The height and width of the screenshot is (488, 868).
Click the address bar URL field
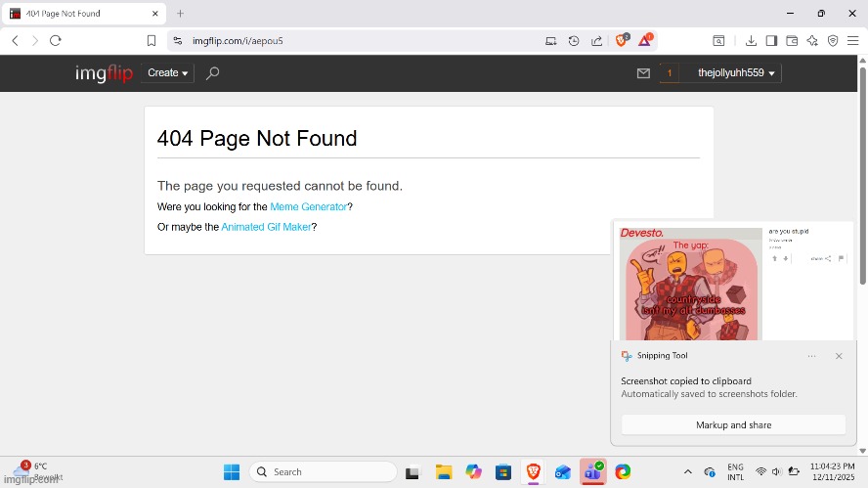[x=352, y=41]
